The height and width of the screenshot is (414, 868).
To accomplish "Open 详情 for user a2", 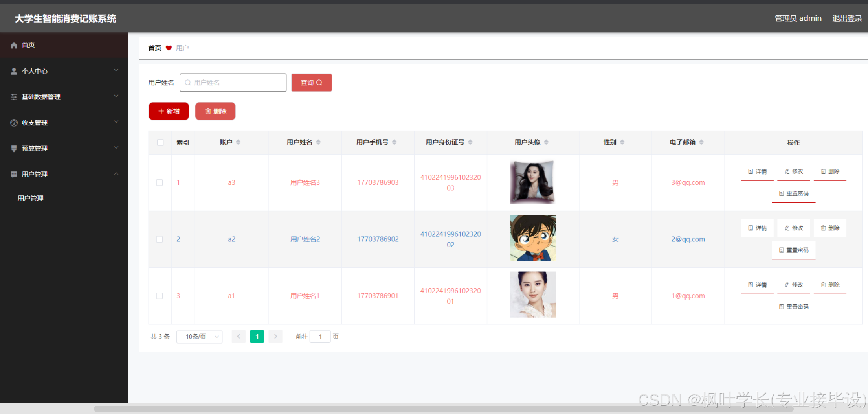I will tap(757, 228).
